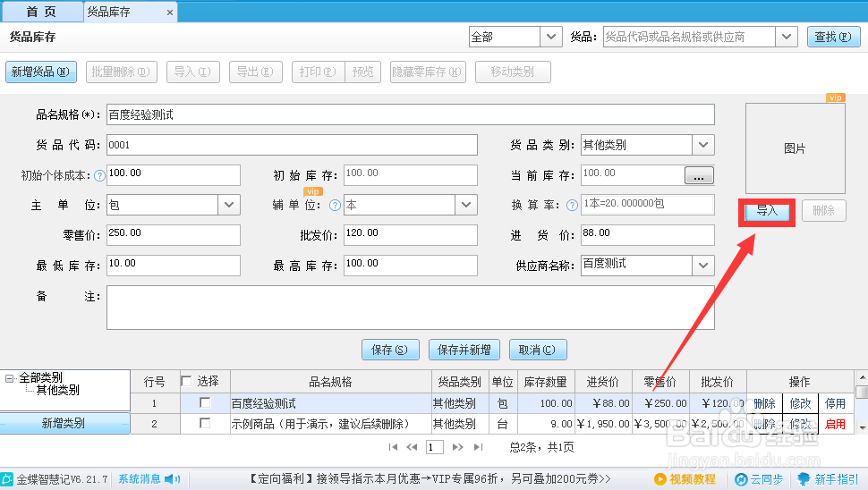Open the 全部 filter dropdown
The height and width of the screenshot is (490, 868).
point(551,37)
